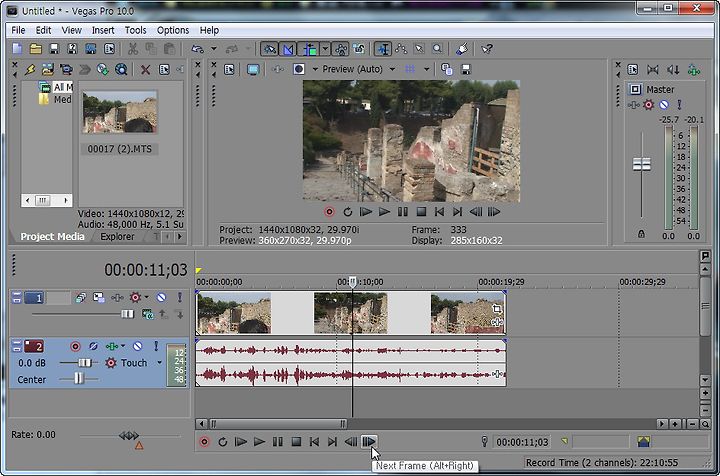Click the Center pan slider on track 2
This screenshot has height=476, width=720.
79,378
